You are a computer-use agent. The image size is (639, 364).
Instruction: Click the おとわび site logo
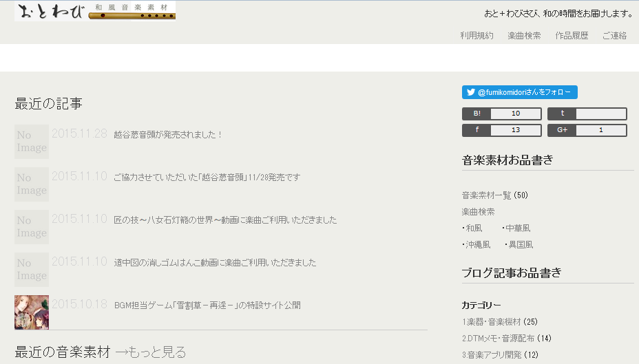pos(95,11)
